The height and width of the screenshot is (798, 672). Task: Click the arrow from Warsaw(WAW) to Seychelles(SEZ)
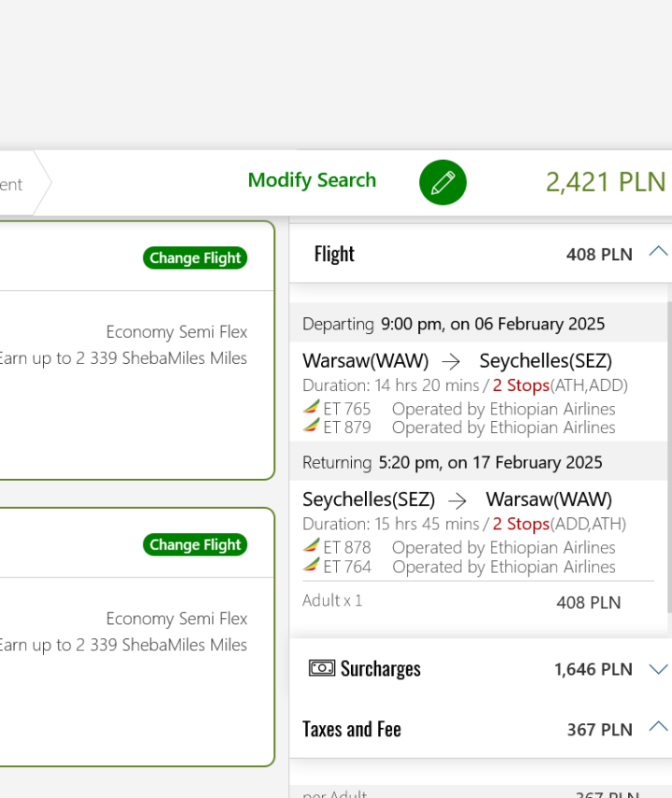pyautogui.click(x=451, y=361)
